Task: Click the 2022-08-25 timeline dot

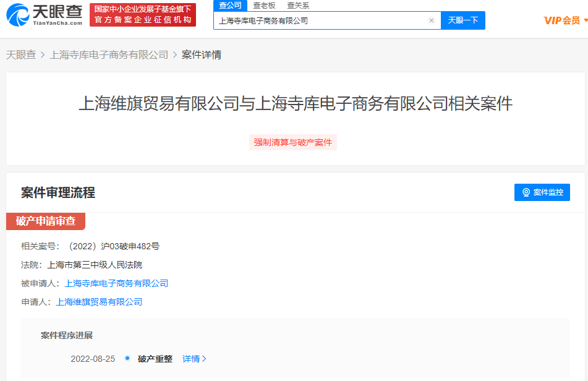Action: coord(127,358)
